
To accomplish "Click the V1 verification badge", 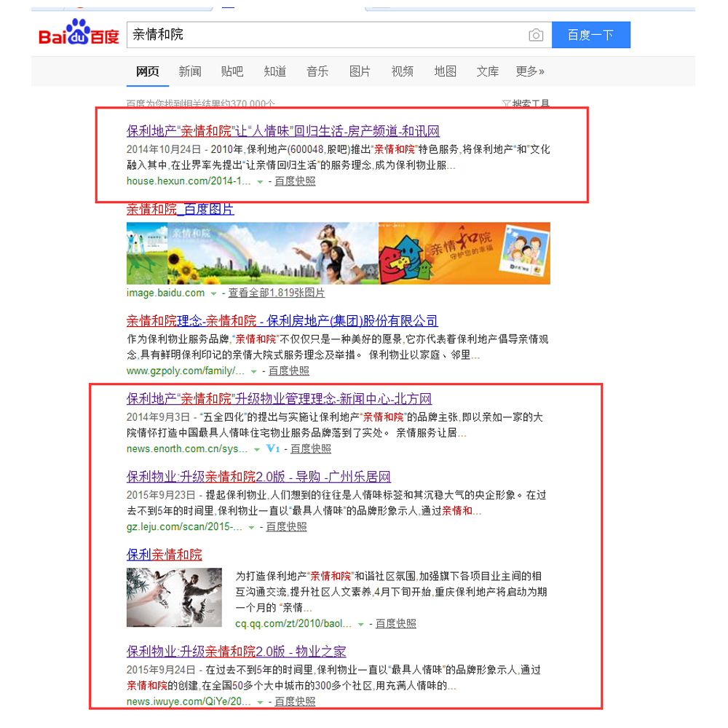I will 272,448.
